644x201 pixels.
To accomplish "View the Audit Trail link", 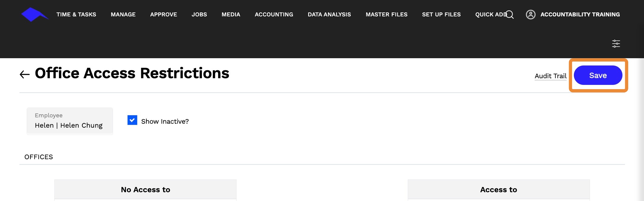I will click(x=550, y=76).
